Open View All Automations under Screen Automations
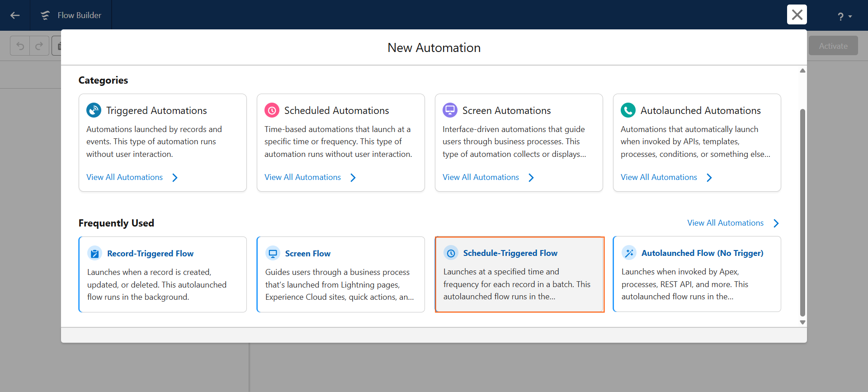 pos(481,177)
